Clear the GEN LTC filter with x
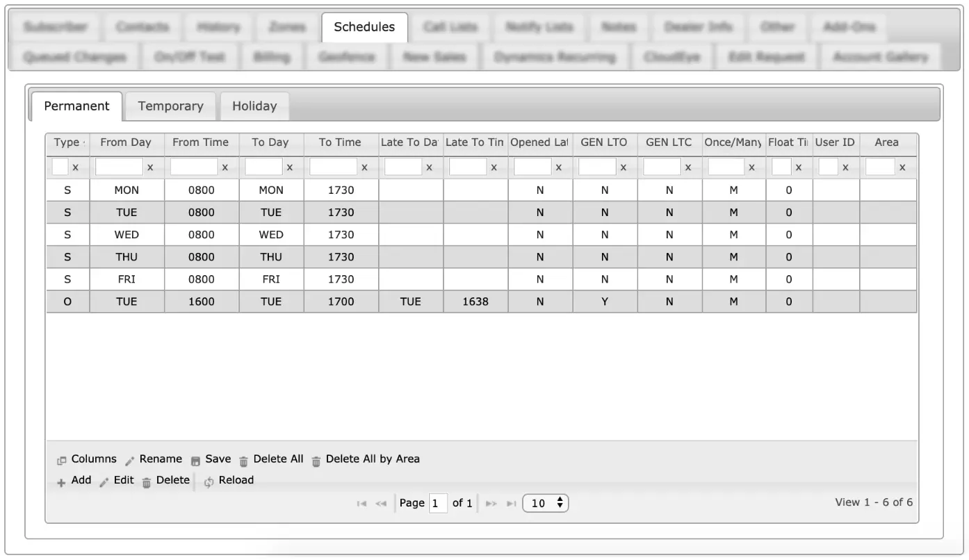This screenshot has width=969, height=560. 688,167
